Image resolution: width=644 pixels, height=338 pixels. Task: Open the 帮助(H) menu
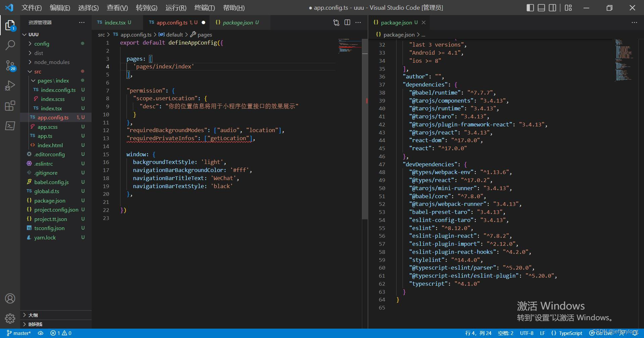coord(234,8)
